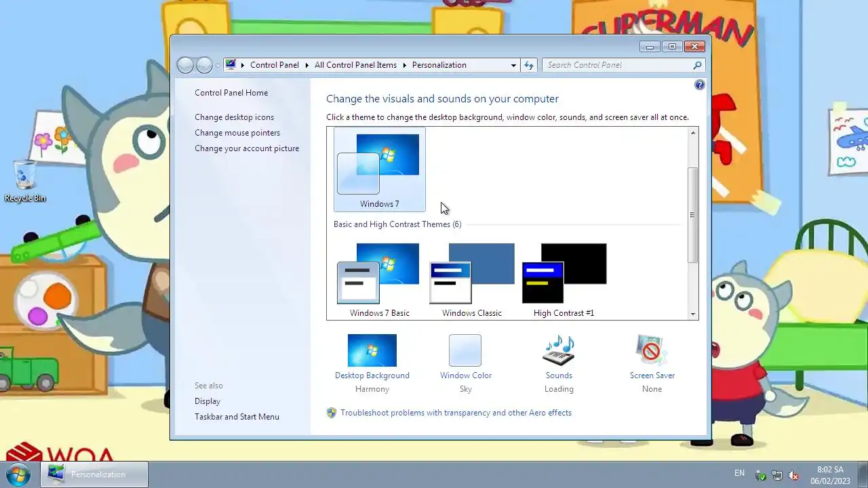Click Basic and High Contrast Themes heading
This screenshot has height=488, width=868.
coord(397,224)
